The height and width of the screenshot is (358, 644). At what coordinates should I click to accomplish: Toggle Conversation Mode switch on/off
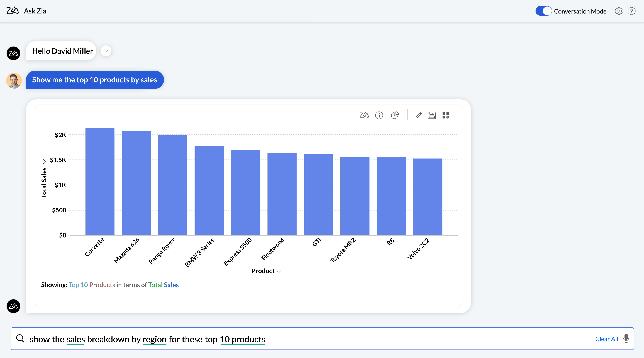click(543, 11)
